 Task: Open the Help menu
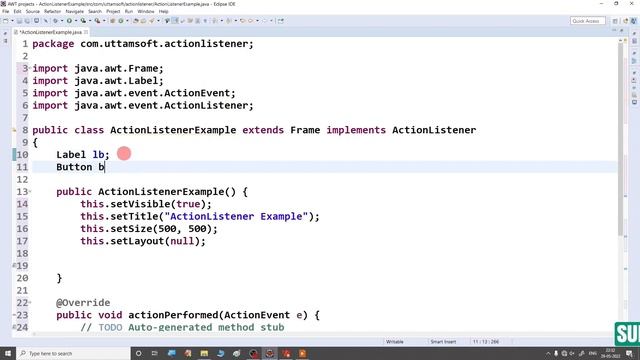(x=163, y=11)
